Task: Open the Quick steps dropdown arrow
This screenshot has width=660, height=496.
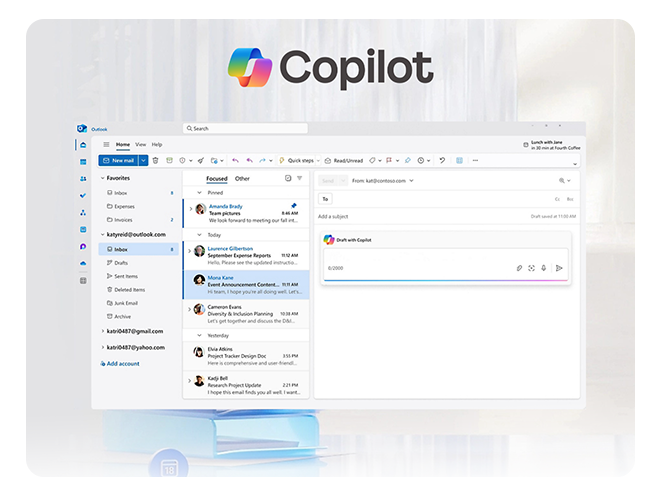Action: point(318,160)
